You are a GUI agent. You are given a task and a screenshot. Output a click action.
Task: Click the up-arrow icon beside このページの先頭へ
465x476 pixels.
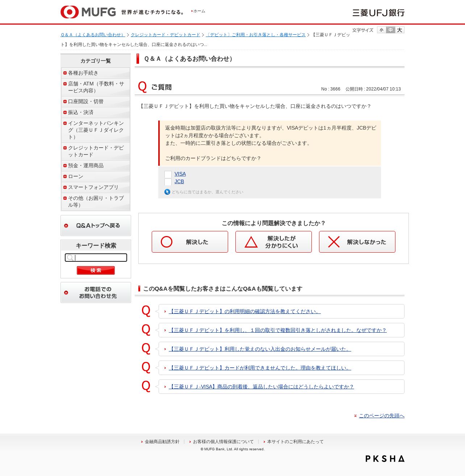coord(356,416)
